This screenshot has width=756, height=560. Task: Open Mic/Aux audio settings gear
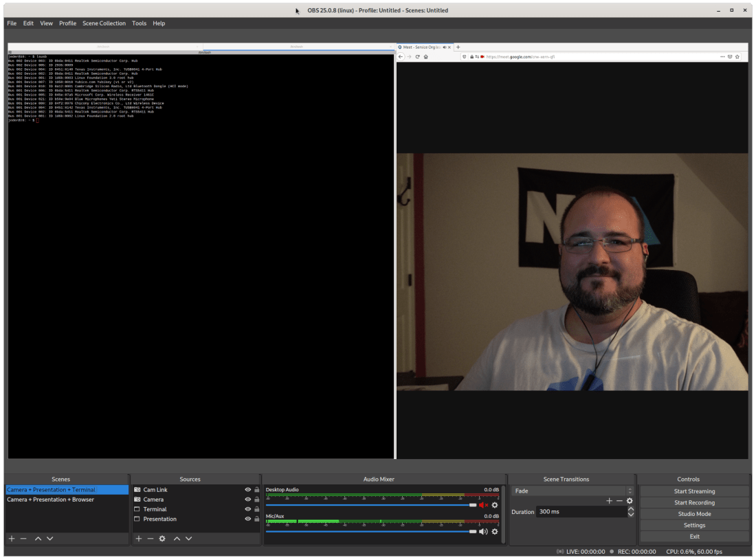494,531
